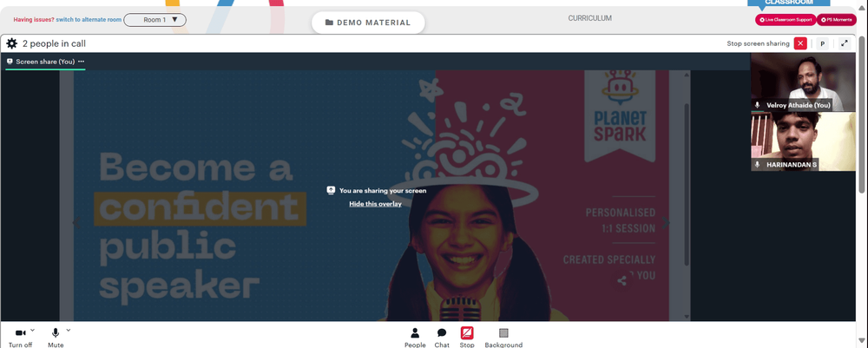Click the share icon on the slide
The height and width of the screenshot is (348, 868).
tap(622, 280)
